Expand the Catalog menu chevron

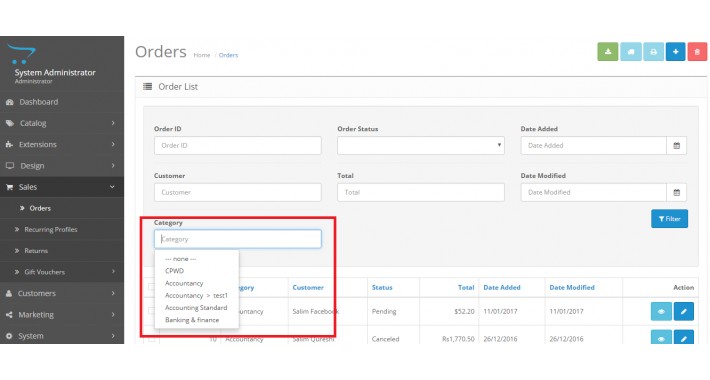pos(113,123)
